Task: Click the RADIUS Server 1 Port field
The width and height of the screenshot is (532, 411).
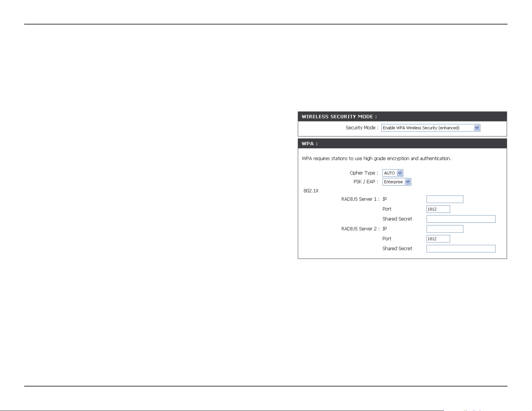Action: (x=438, y=209)
